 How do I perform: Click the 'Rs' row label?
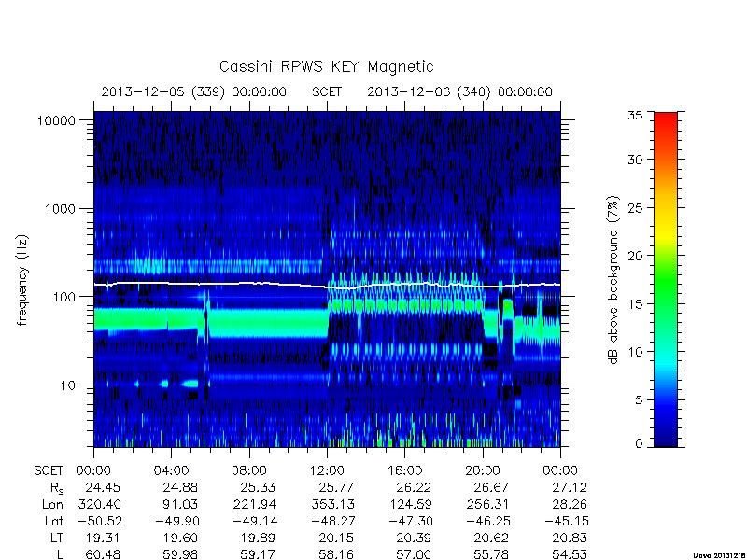click(x=57, y=488)
